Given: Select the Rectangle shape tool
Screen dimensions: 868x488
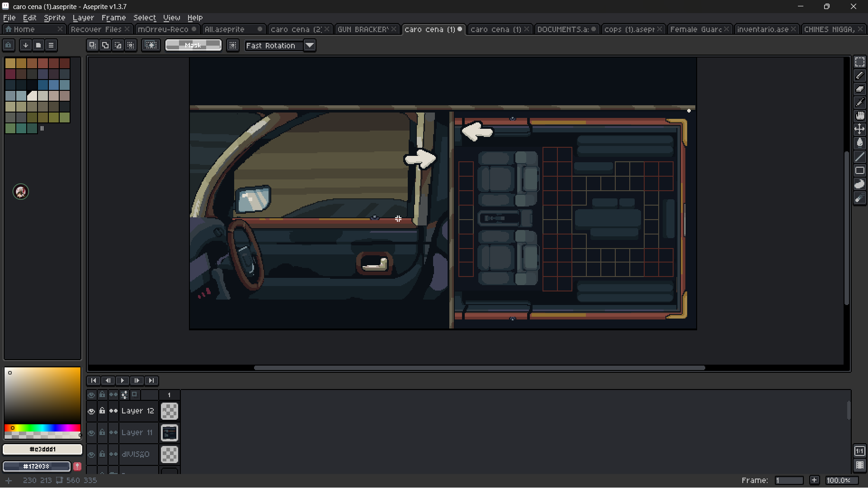Looking at the screenshot, I should point(859,170).
